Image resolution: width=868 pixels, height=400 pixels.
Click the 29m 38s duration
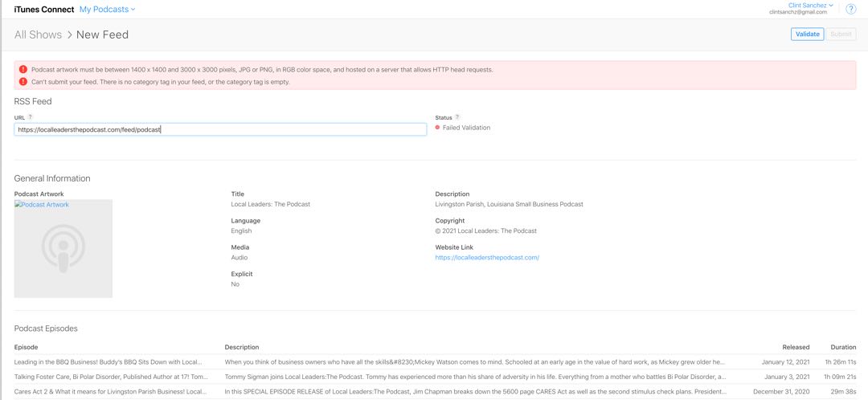click(x=845, y=392)
